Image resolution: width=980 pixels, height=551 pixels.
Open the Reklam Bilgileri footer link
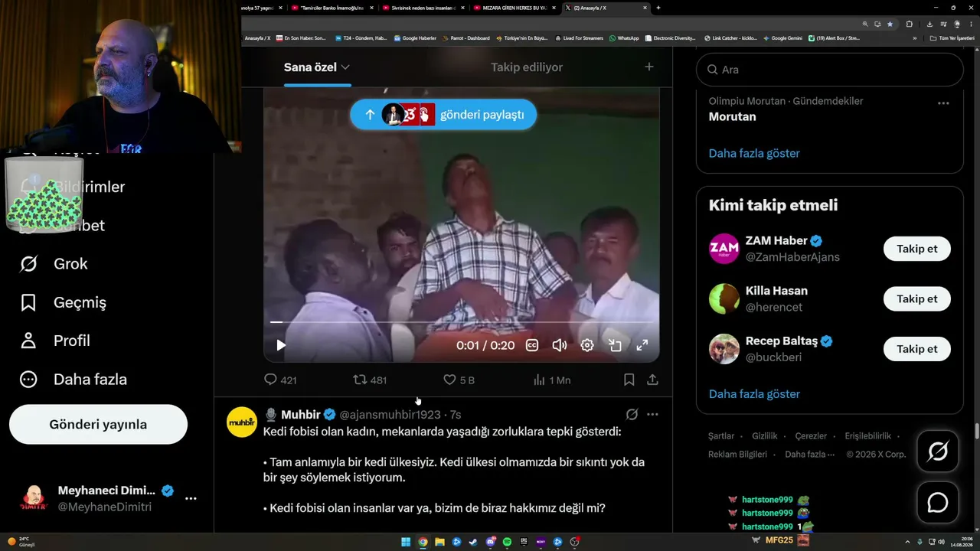click(737, 454)
